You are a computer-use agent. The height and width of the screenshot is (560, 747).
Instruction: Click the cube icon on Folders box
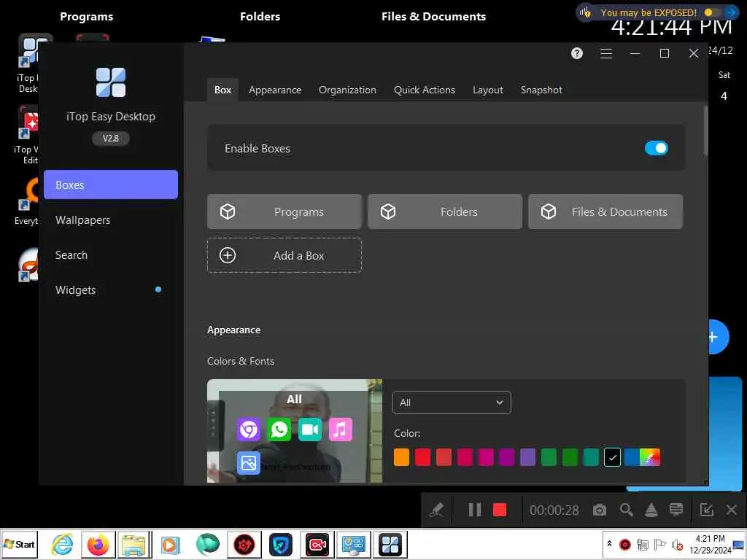(x=388, y=211)
